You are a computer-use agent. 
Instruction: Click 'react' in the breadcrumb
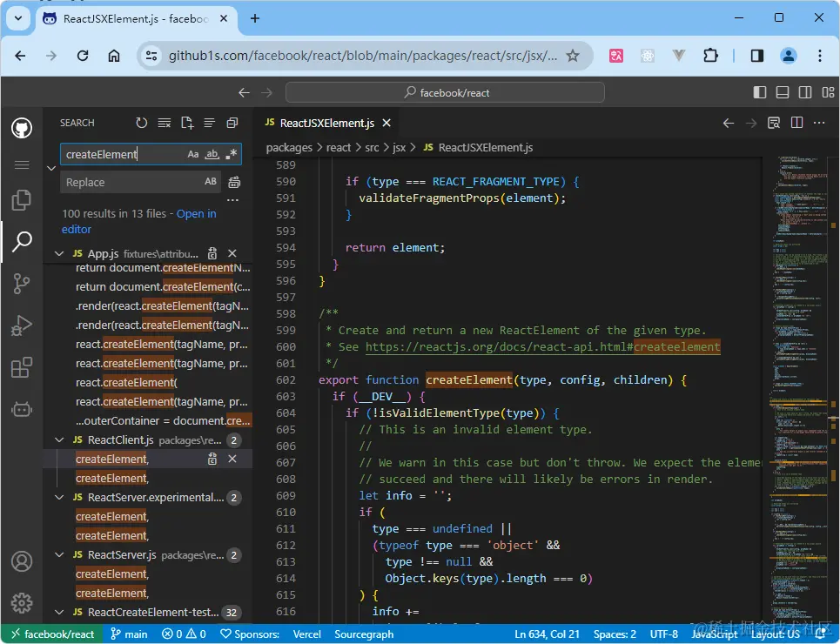(x=339, y=147)
